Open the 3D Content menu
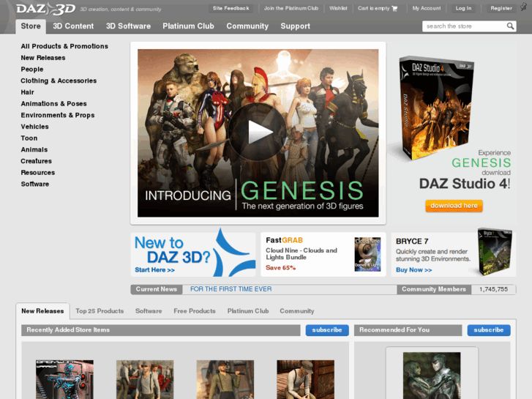532x399 pixels. point(73,26)
